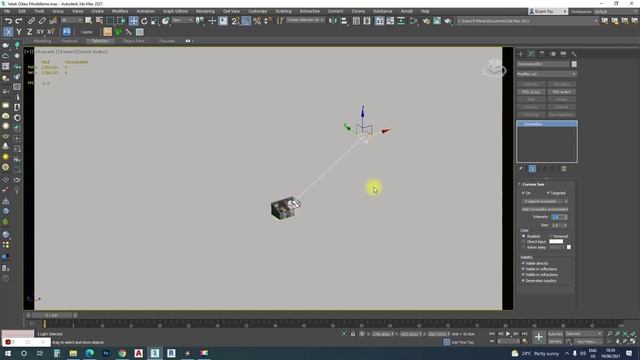Viewport: 640px width, 360px height.
Task: Toggle the Targeted checkbox
Action: pos(548,193)
